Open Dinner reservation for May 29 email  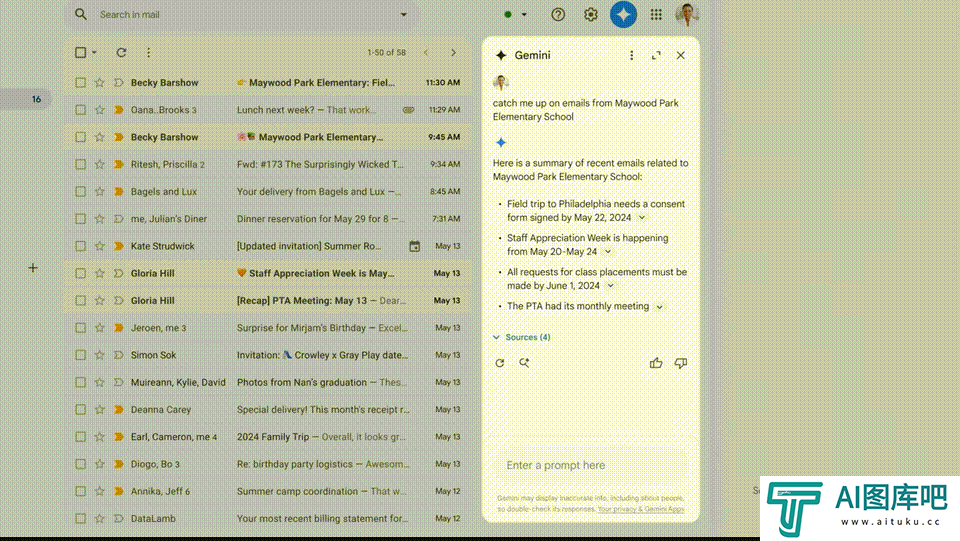pyautogui.click(x=321, y=218)
